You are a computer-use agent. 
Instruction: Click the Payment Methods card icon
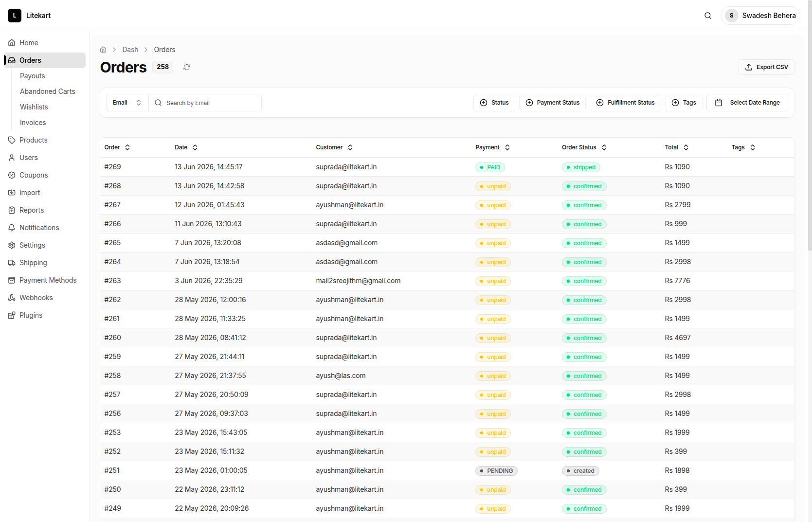pyautogui.click(x=12, y=280)
